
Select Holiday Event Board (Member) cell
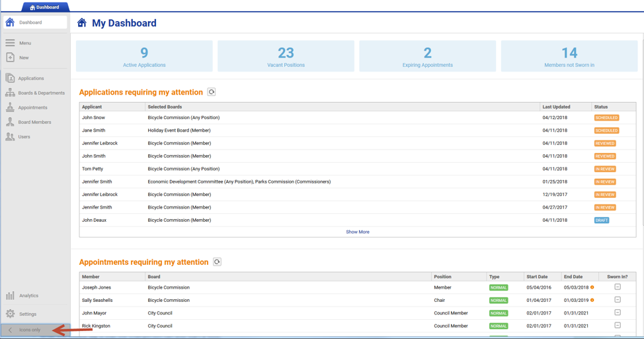(179, 130)
